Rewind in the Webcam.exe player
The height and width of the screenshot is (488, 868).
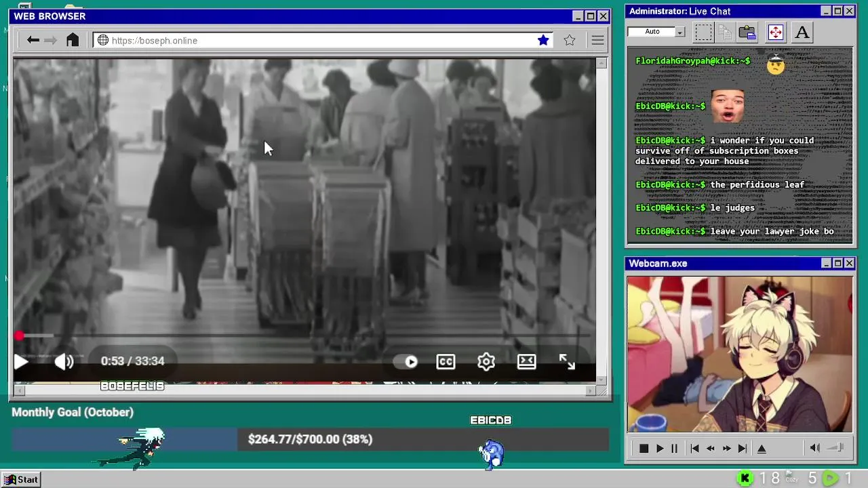pos(711,448)
